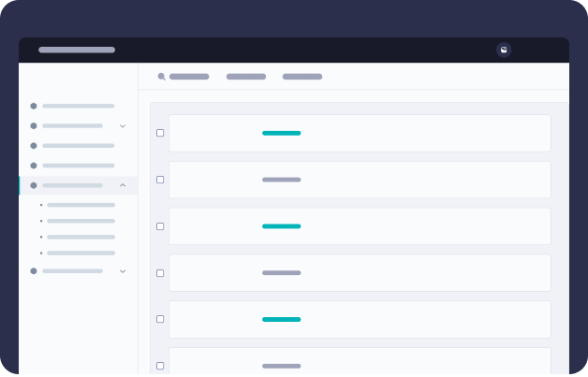Expand the second sidebar item using its chevron
Viewport: 588px width, 377px height.
coord(123,125)
